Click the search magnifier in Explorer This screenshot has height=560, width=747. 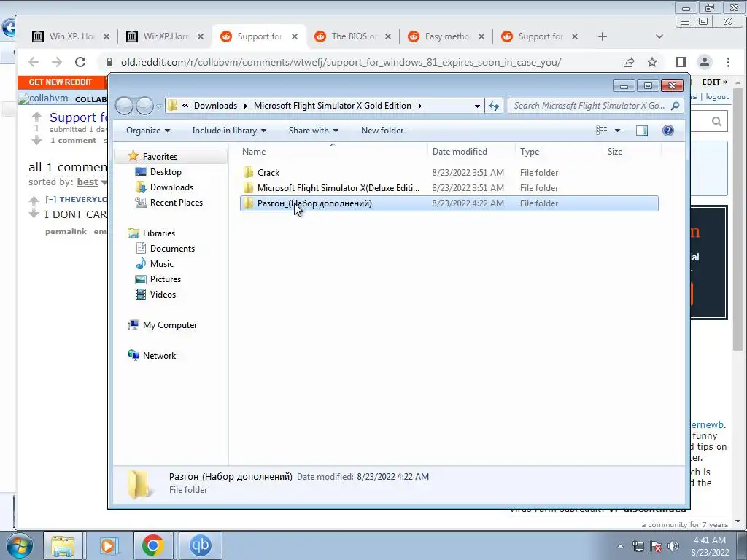[675, 106]
